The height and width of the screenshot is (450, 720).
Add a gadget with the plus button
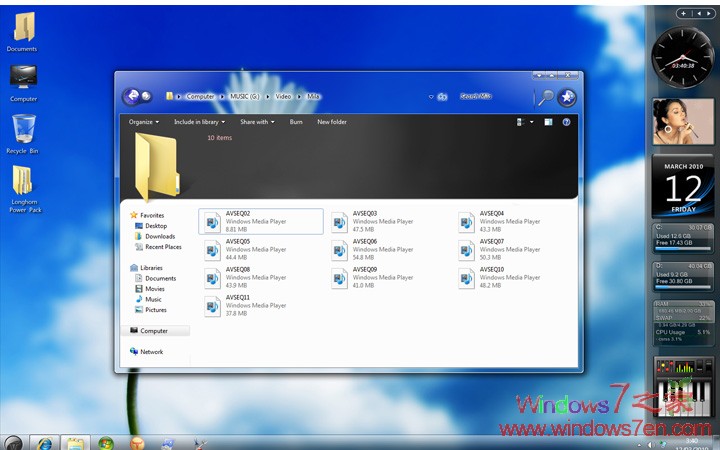coord(683,13)
